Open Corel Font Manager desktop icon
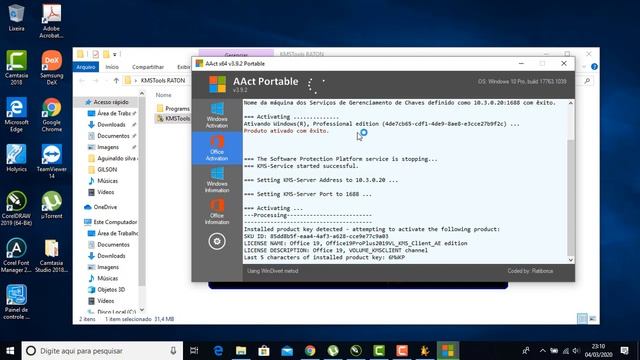 (16, 256)
